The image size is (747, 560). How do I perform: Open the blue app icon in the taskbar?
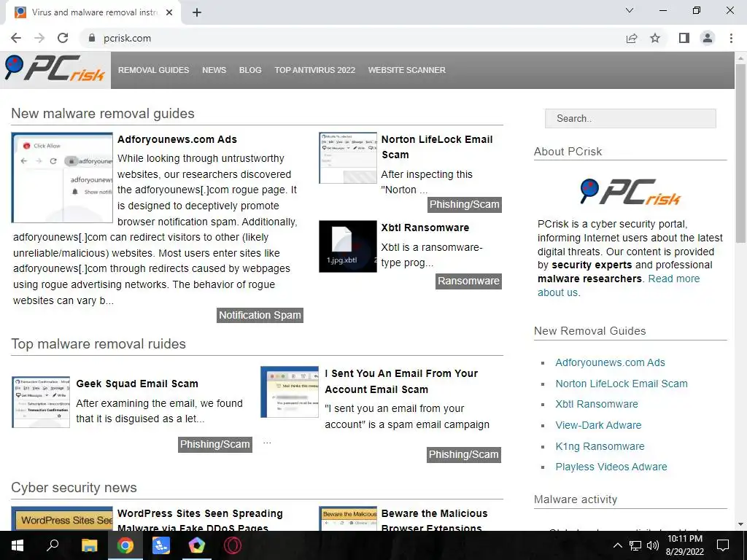coord(161,545)
